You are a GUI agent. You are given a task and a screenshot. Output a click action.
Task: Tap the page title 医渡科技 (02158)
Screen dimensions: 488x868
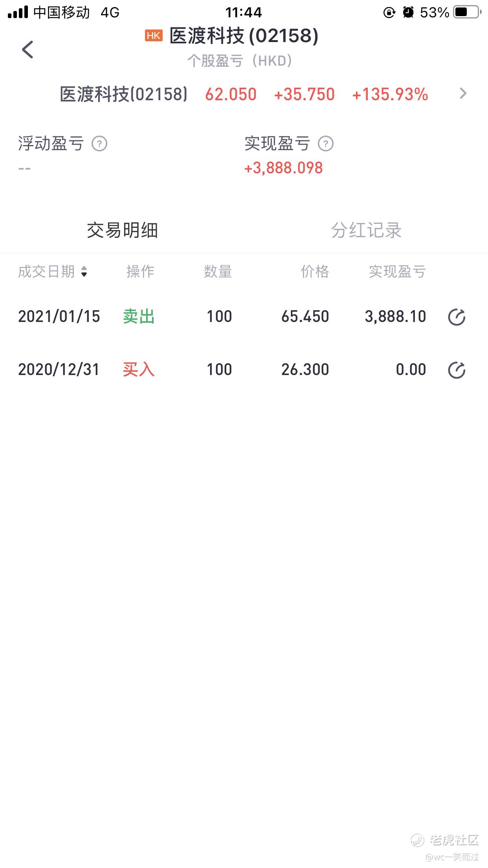click(x=244, y=36)
